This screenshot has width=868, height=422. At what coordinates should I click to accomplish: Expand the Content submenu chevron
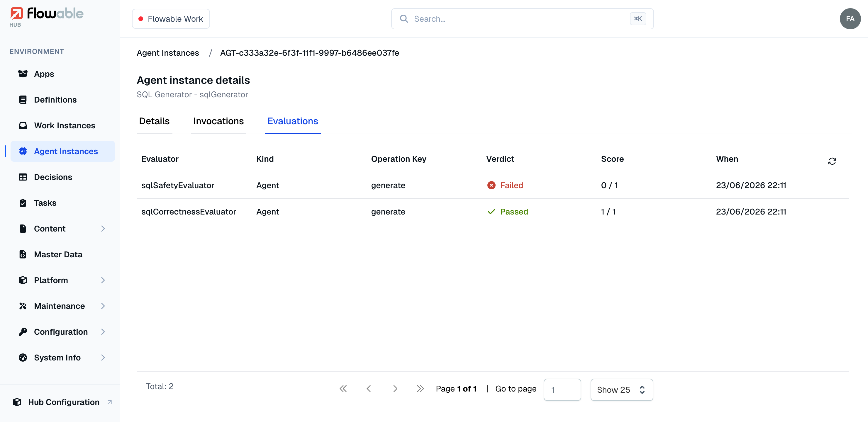[x=103, y=229]
